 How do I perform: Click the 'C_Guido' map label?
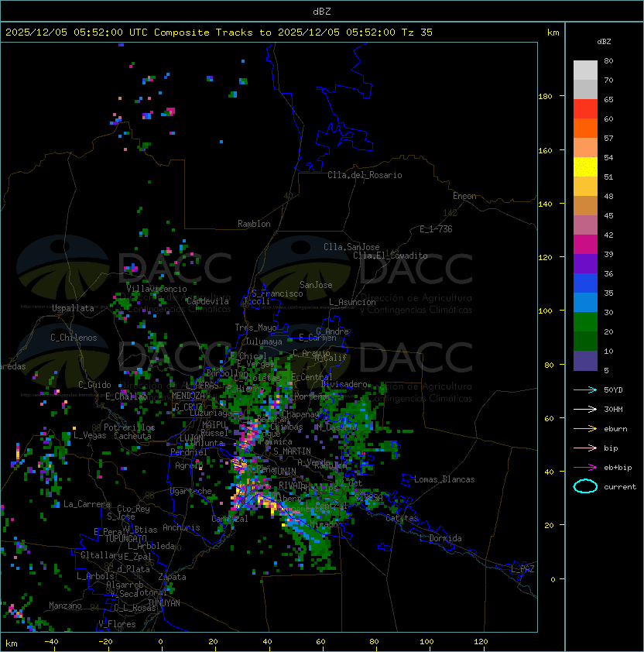(94, 385)
